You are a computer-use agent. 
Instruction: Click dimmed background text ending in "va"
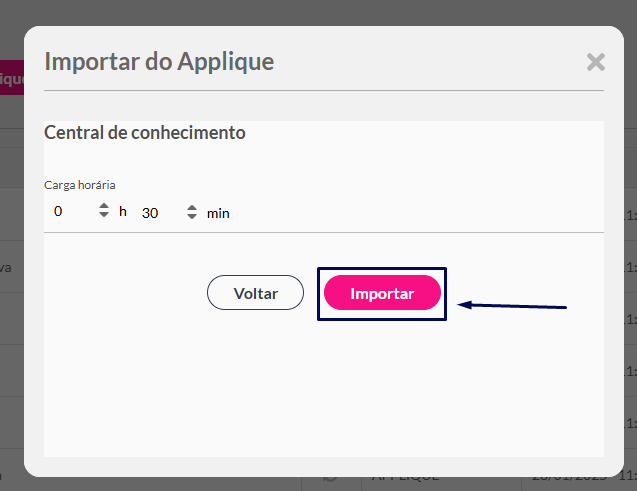tap(6, 268)
